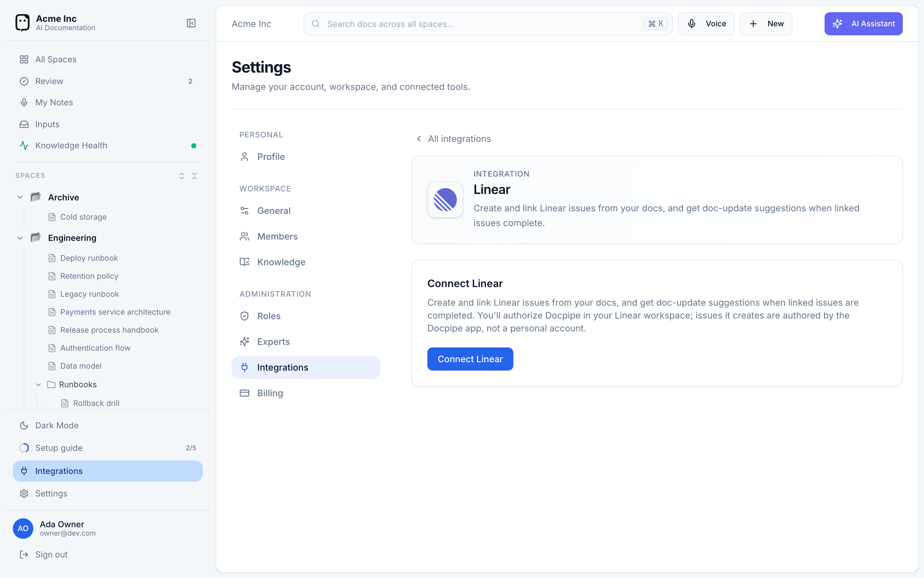Open Profile settings
Viewport: 924px width, 578px height.
(x=305, y=157)
